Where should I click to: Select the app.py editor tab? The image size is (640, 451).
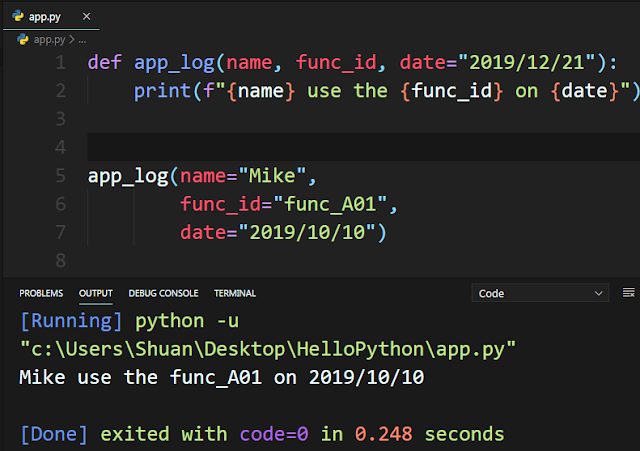click(51, 17)
